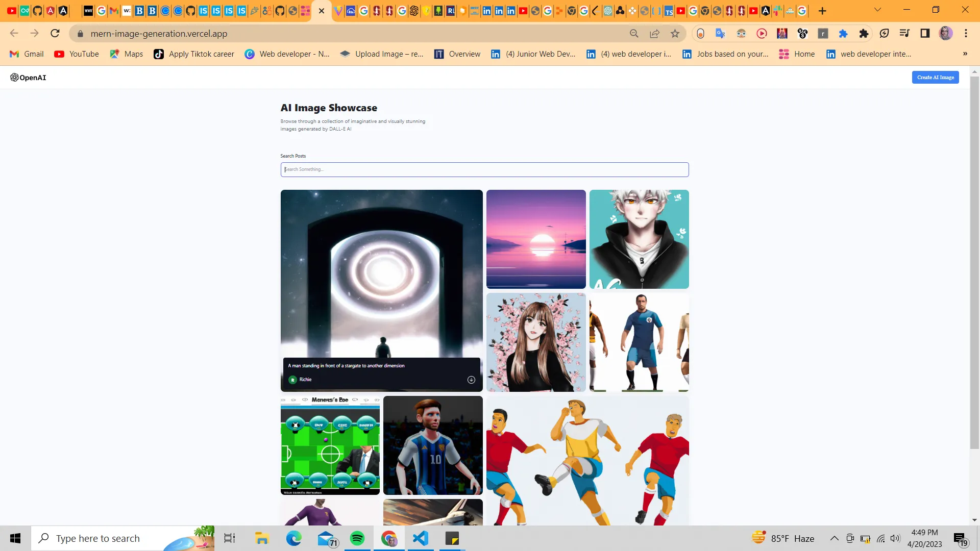The height and width of the screenshot is (551, 980).
Task: Click the anime character hoodie thumbnail
Action: point(639,239)
